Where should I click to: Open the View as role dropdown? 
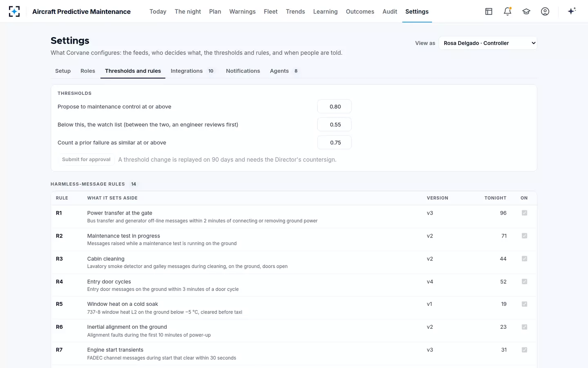tap(488, 43)
